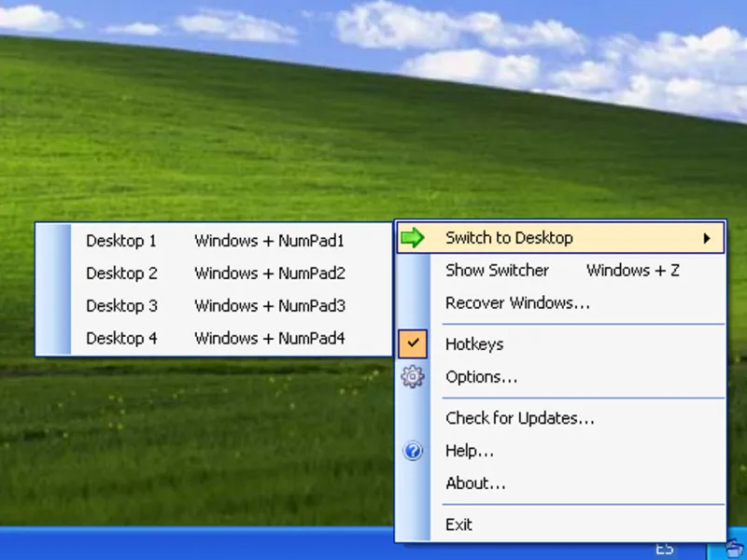Toggle the Hotkeys checkmark
Image resolution: width=747 pixels, height=560 pixels.
click(413, 343)
